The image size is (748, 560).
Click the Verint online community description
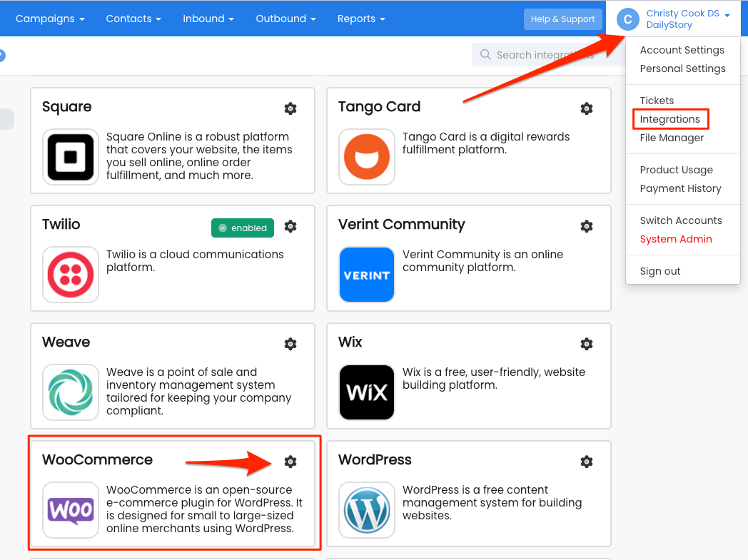coord(482,260)
